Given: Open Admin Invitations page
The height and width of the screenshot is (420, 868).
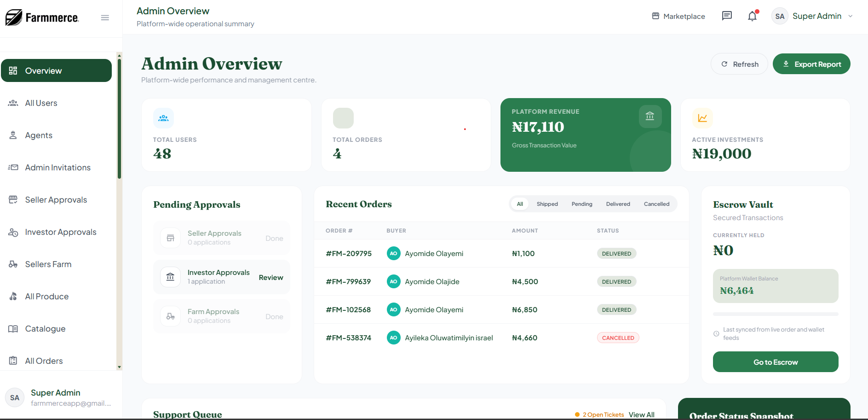Looking at the screenshot, I should (x=56, y=167).
